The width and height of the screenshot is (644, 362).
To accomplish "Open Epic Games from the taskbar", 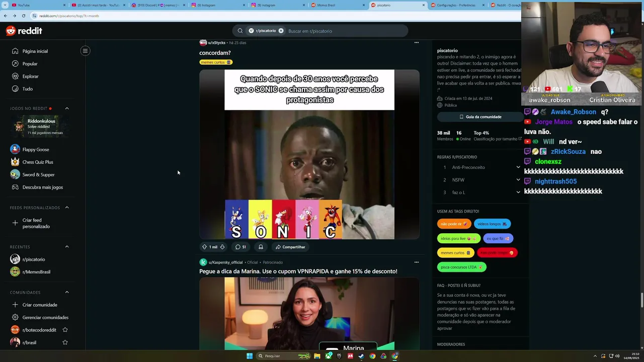I will tap(339, 356).
